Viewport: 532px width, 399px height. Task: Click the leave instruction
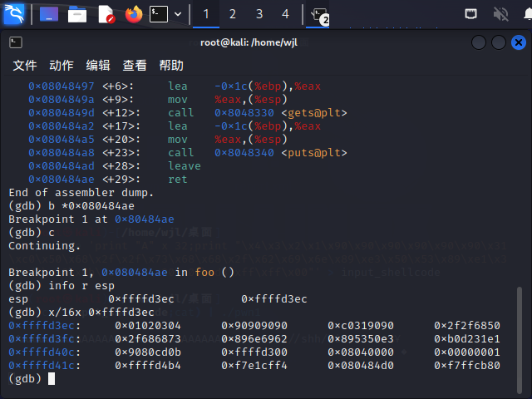pyautogui.click(x=185, y=166)
